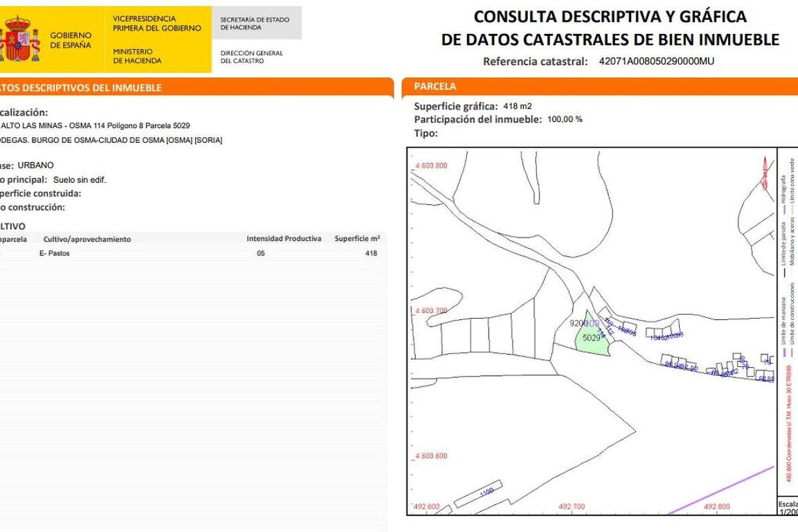Click the Cultivo/aprovechamiento column header

click(87, 239)
